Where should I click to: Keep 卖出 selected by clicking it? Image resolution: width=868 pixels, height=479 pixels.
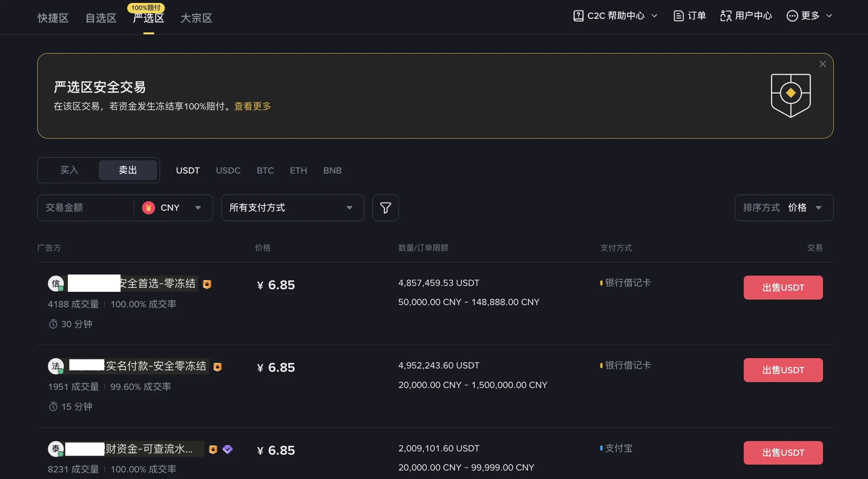(x=128, y=170)
